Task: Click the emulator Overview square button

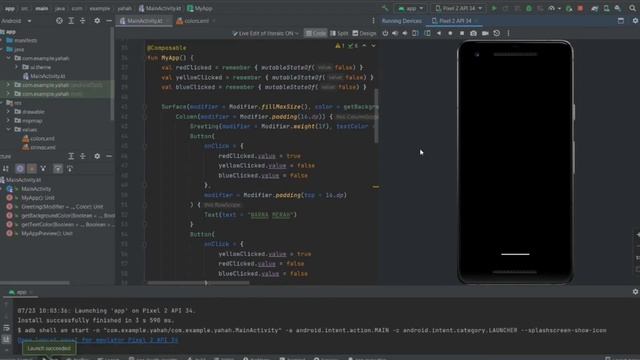Action: pyautogui.click(x=462, y=33)
